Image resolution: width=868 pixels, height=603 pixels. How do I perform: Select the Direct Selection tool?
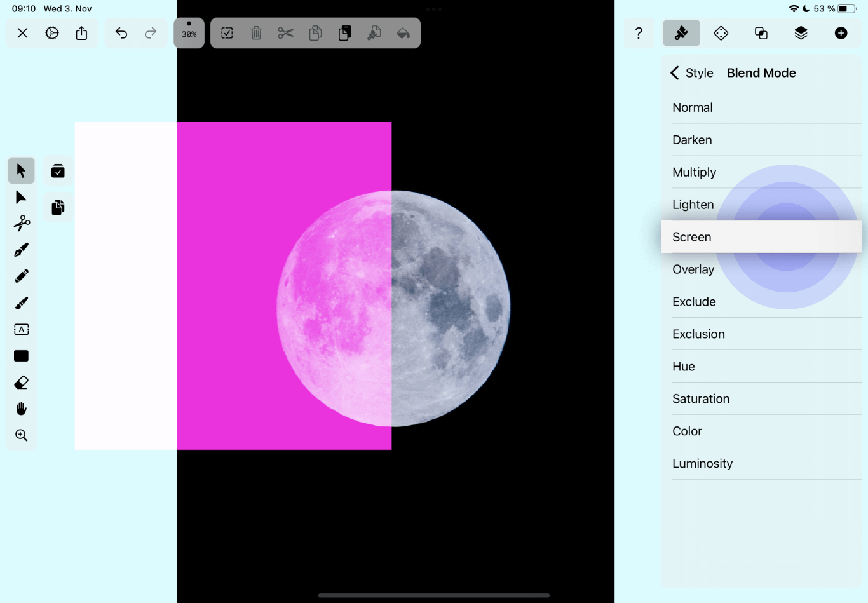(21, 197)
